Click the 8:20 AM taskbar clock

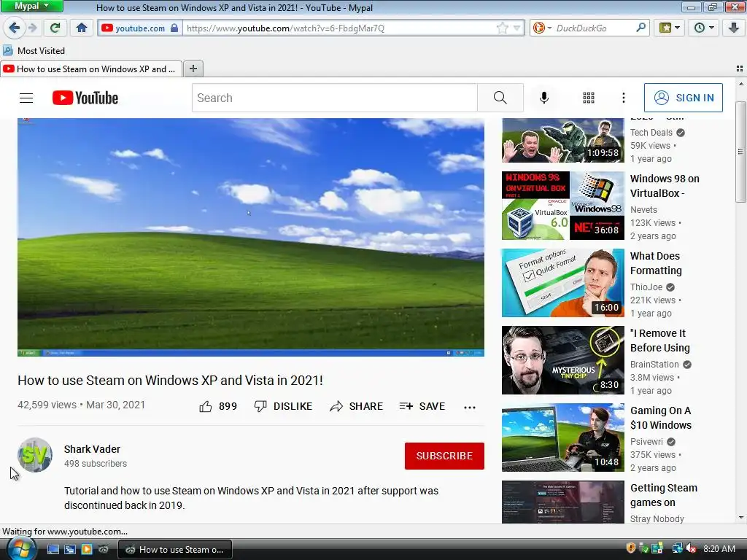point(719,549)
